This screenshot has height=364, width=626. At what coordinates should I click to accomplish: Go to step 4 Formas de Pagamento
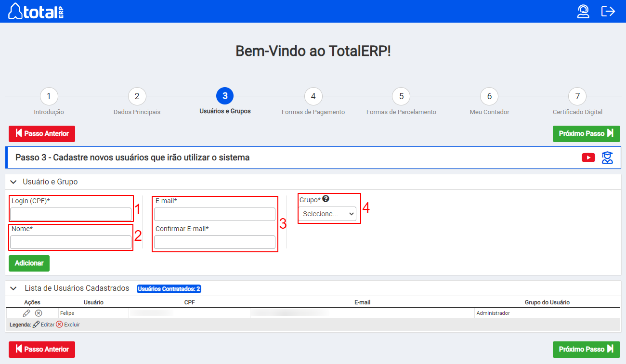pos(313,96)
